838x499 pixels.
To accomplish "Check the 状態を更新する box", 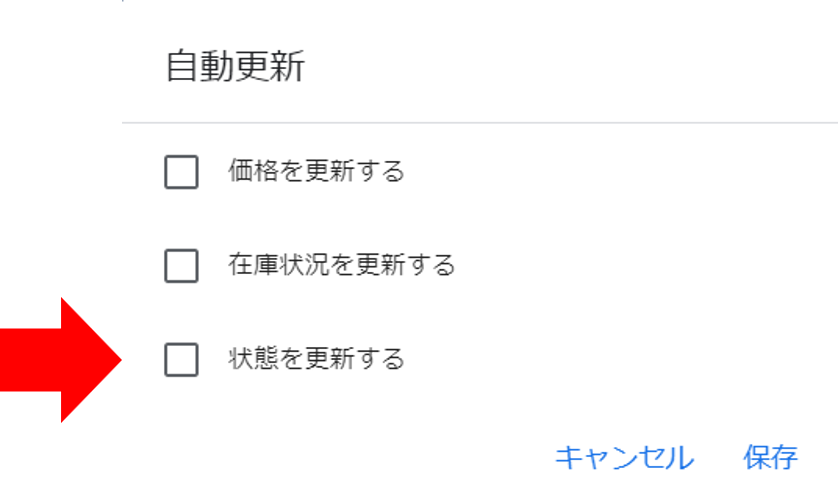I will tap(181, 359).
